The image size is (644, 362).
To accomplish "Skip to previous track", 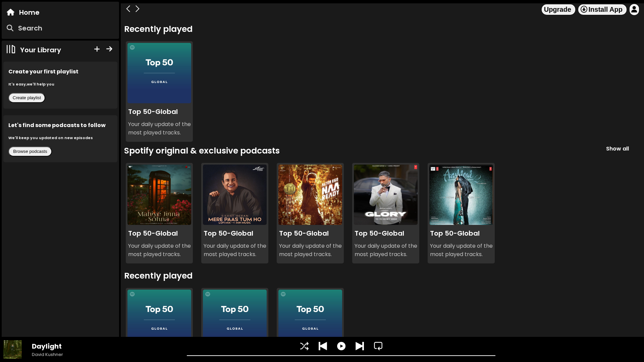I will click(323, 346).
